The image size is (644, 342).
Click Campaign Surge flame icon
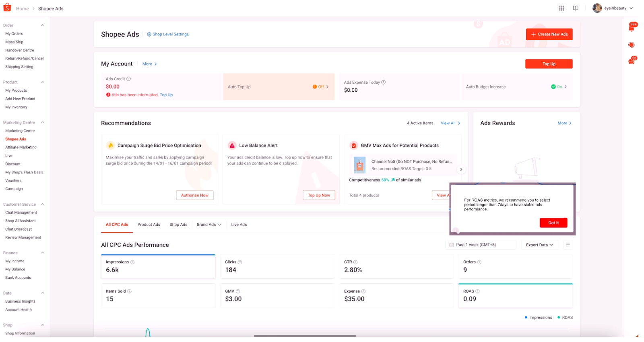pyautogui.click(x=110, y=145)
